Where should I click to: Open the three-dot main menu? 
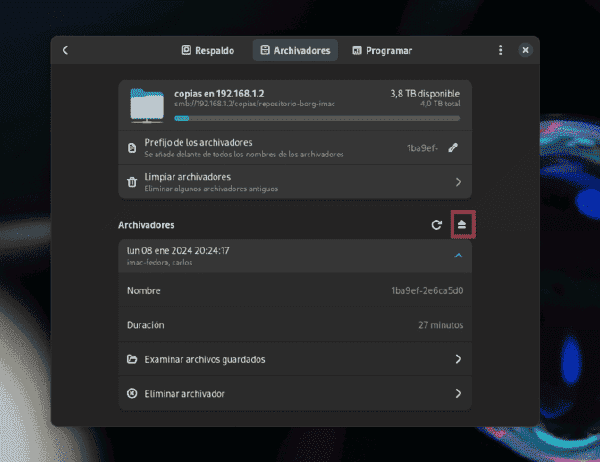[501, 50]
